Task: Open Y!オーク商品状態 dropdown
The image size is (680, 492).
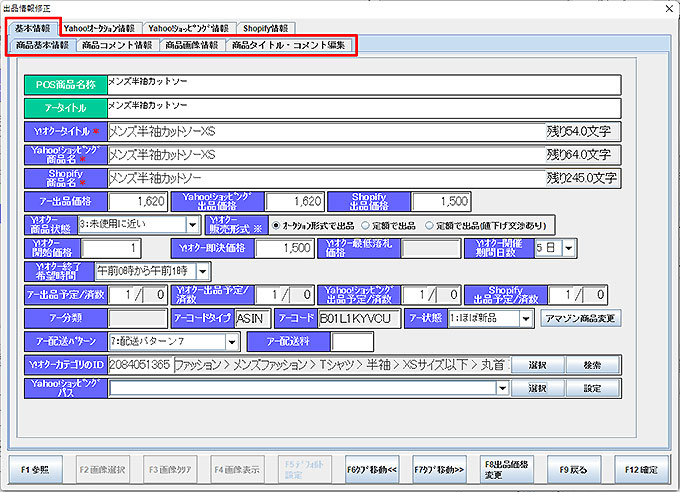Action: [191, 225]
